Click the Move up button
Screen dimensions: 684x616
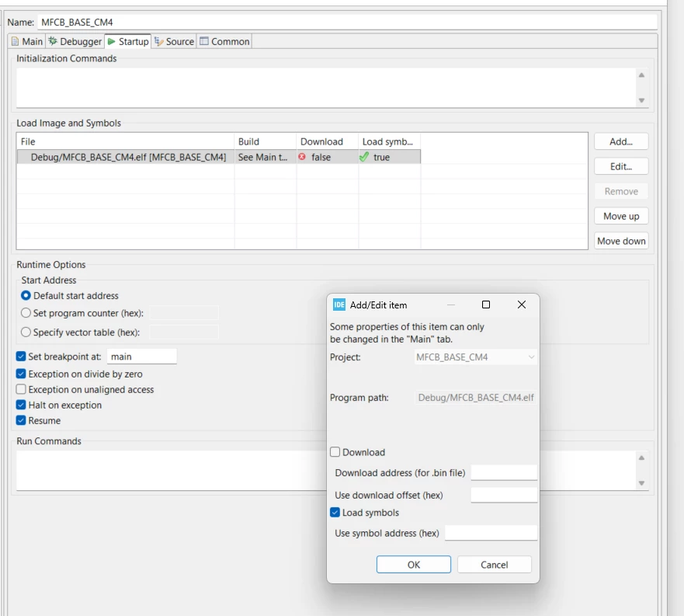(621, 216)
